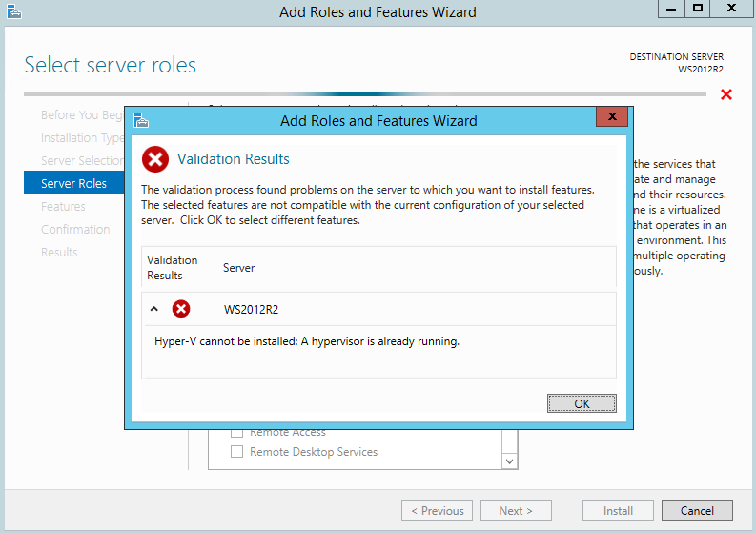Select the Server Roles step
Screen dimensions: 756x533
73,183
